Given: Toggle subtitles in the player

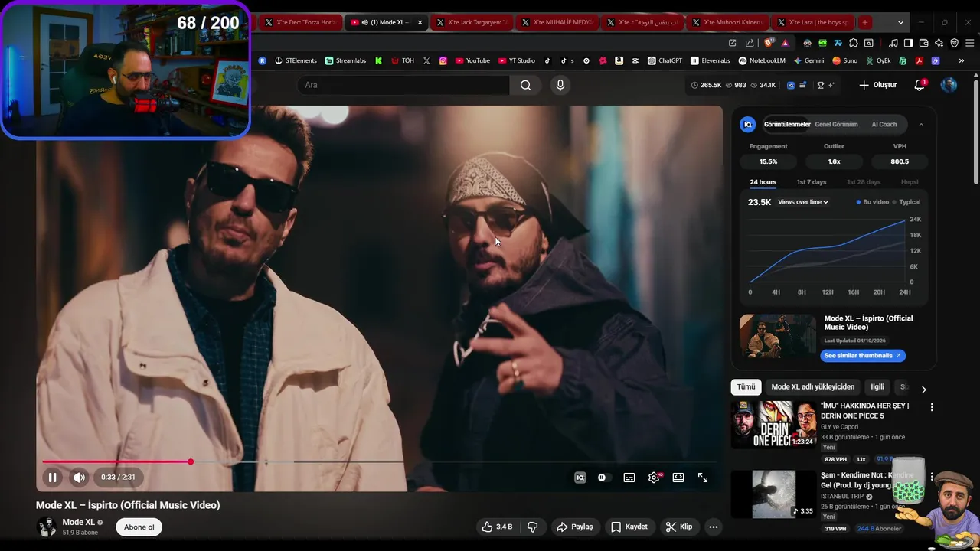Looking at the screenshot, I should (x=629, y=478).
